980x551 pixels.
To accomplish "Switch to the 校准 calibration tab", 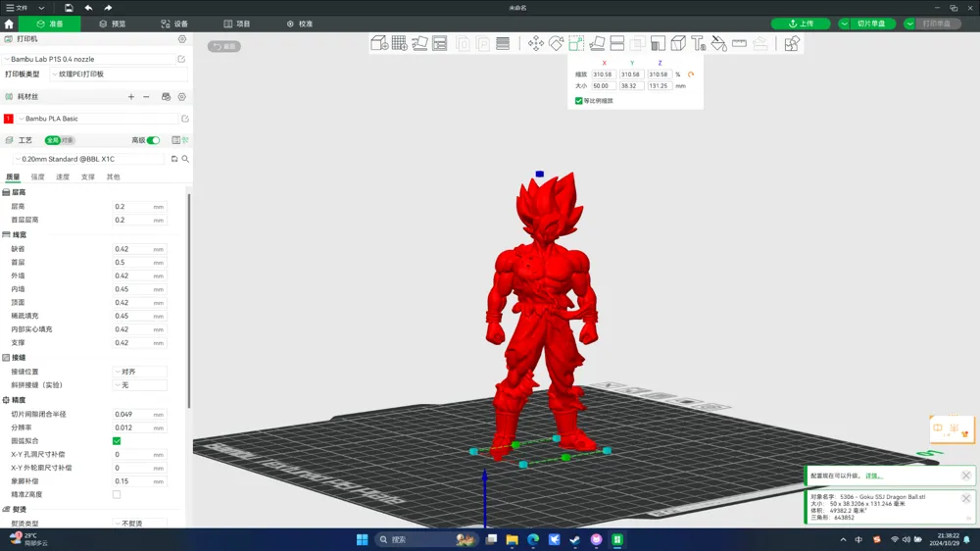I will tap(299, 24).
